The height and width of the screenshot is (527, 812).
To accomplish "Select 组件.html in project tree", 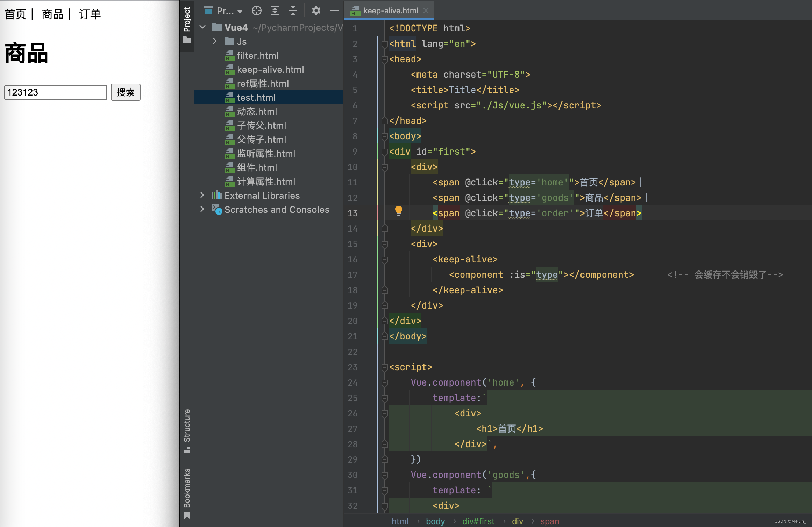I will point(257,168).
